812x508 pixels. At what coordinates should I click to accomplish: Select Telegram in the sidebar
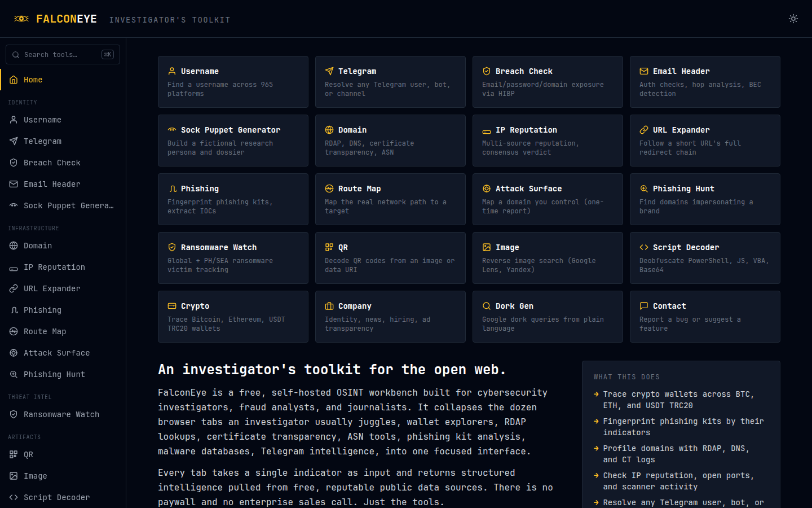pyautogui.click(x=63, y=141)
